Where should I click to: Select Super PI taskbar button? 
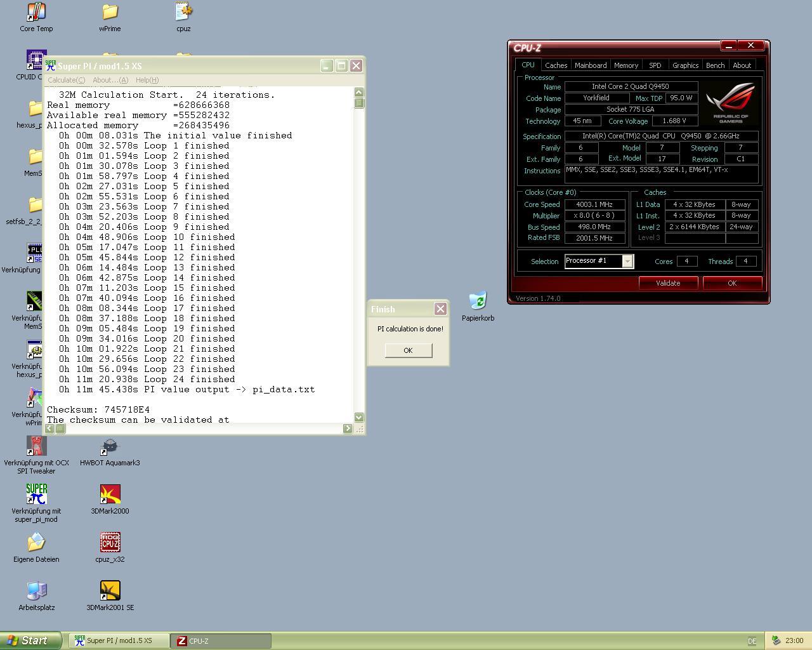click(119, 641)
